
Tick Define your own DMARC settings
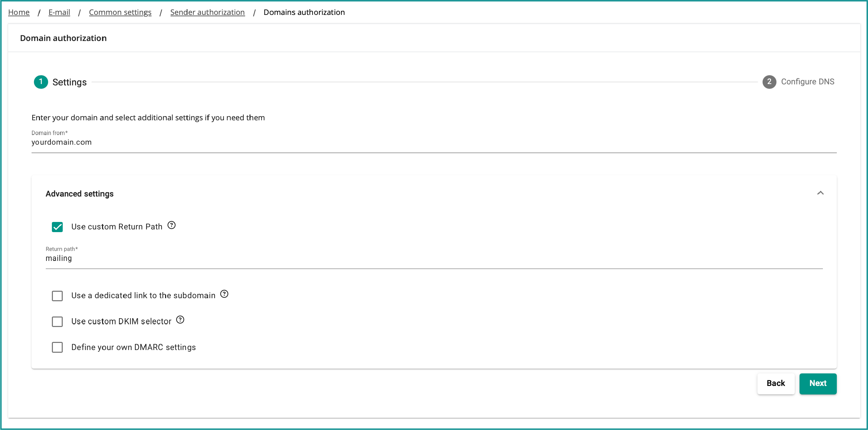(x=57, y=347)
